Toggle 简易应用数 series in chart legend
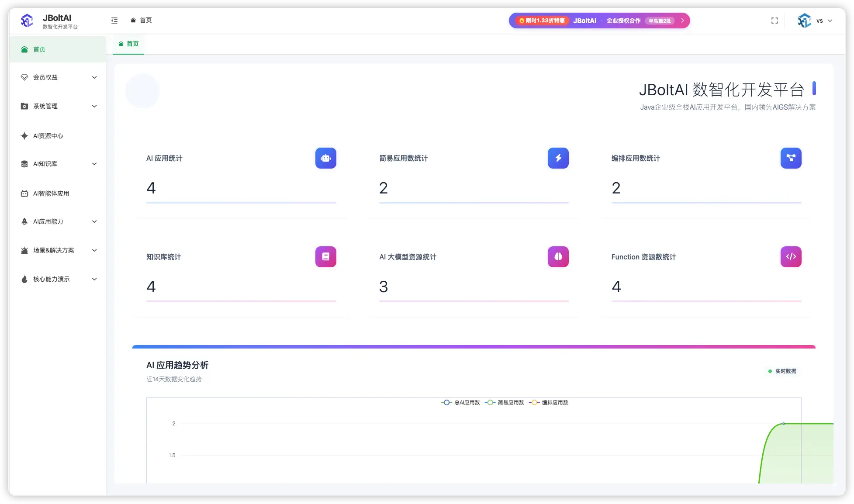This screenshot has width=854, height=504. [505, 403]
